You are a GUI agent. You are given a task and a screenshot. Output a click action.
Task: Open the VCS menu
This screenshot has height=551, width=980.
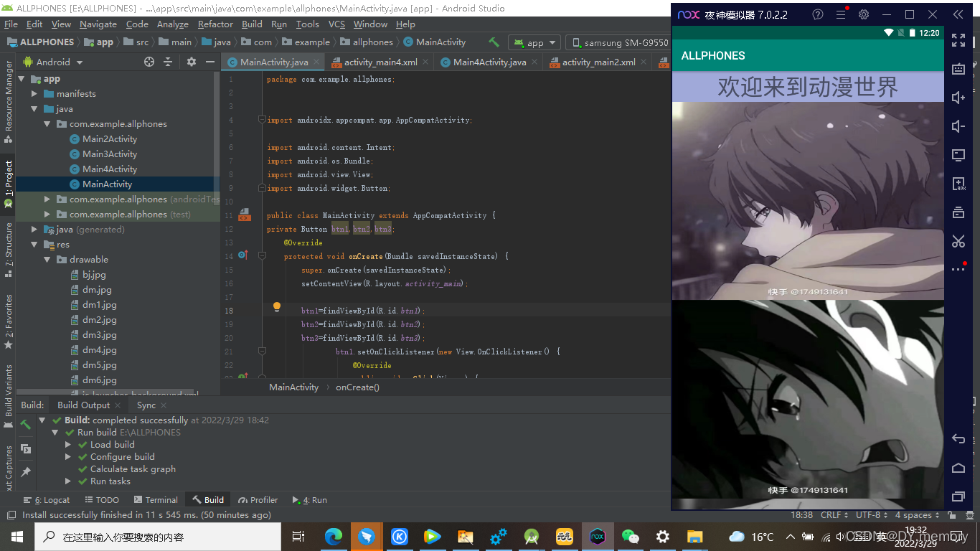tap(336, 24)
